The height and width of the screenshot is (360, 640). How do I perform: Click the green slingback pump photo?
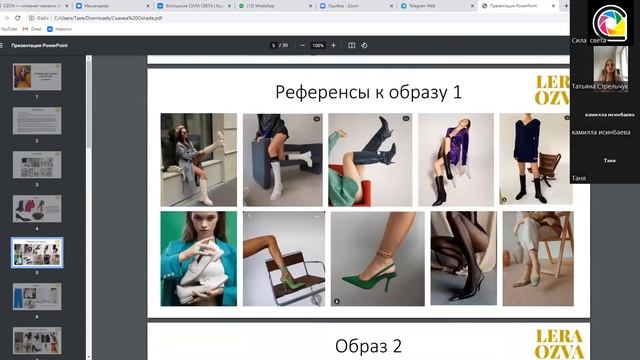[378, 258]
